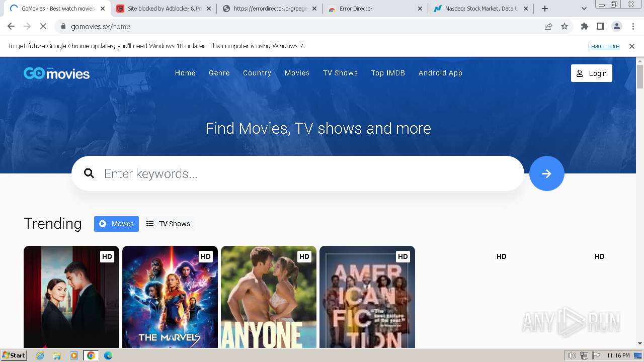Viewport: 644px width, 362px height.
Task: Open Chrome profile avatar
Action: pyautogui.click(x=617, y=27)
